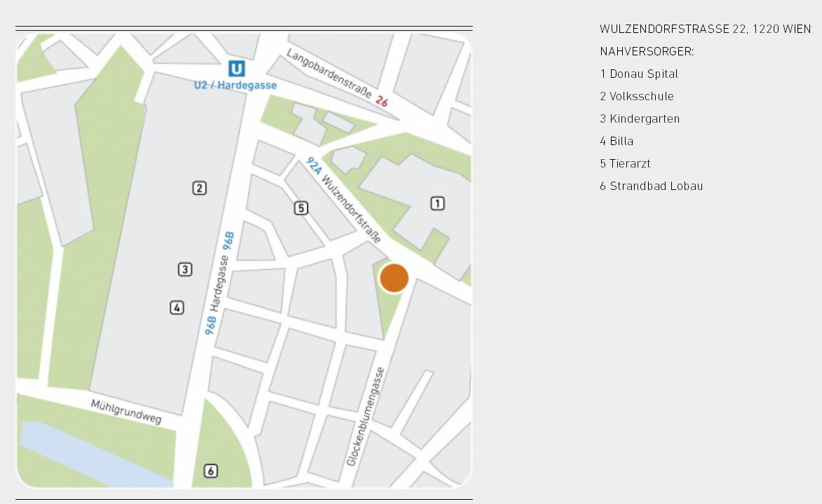Viewport: 822px width, 504px height.
Task: Click the Glockenblumengasse street label
Action: [x=365, y=416]
